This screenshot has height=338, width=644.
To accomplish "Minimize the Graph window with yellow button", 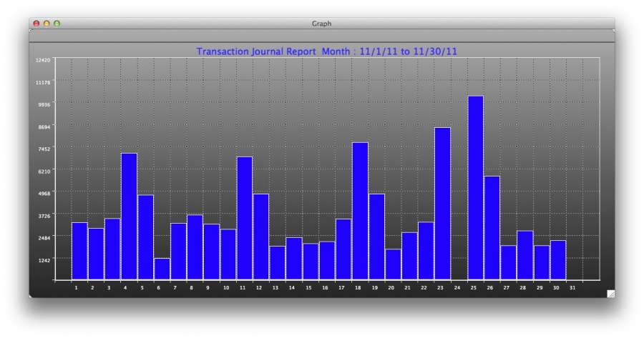I will (x=47, y=24).
